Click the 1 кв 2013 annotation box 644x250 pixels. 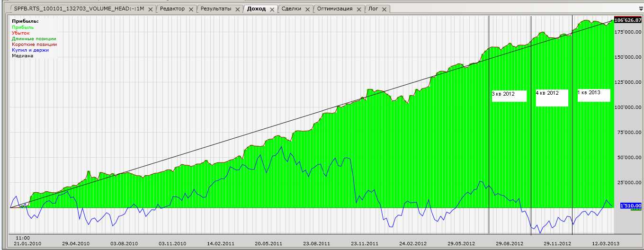(594, 95)
